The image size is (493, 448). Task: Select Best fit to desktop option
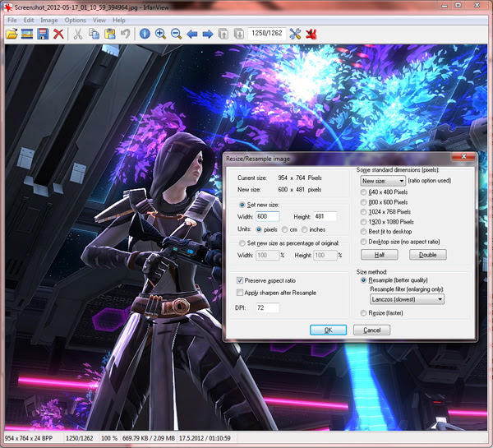363,232
